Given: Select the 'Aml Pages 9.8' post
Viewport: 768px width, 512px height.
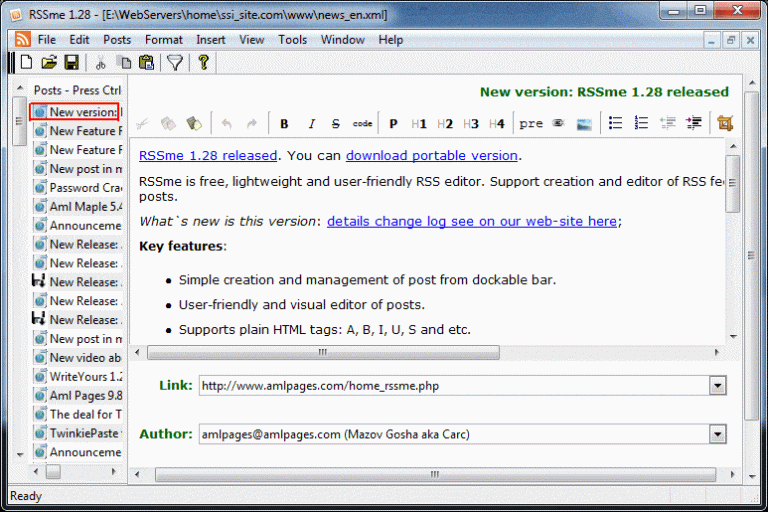Looking at the screenshot, I should pyautogui.click(x=78, y=395).
